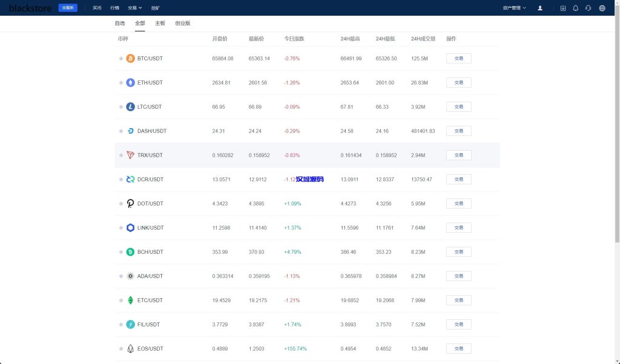Switch to the 自选 tab
This screenshot has width=620, height=364.
click(120, 23)
